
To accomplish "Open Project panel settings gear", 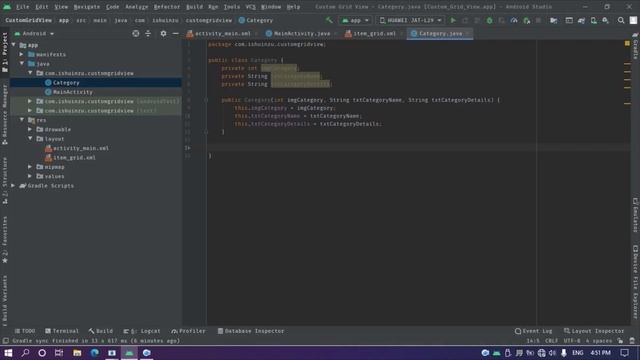I will pos(163,33).
